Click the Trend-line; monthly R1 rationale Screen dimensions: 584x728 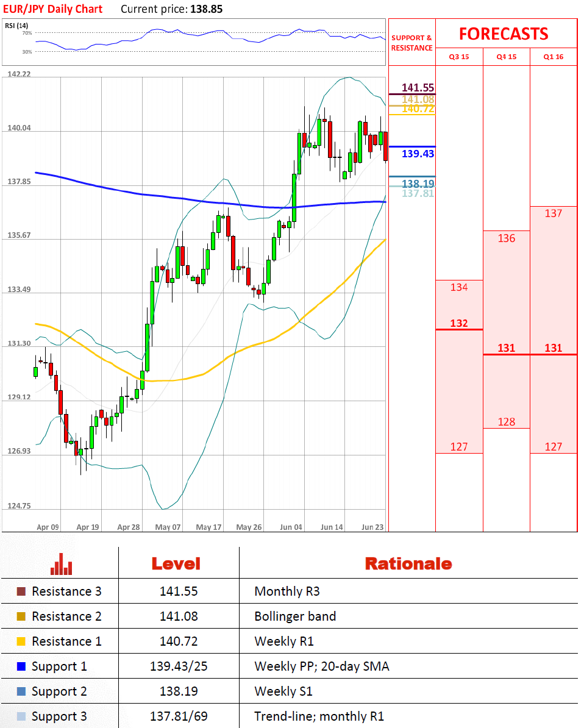pos(319,716)
